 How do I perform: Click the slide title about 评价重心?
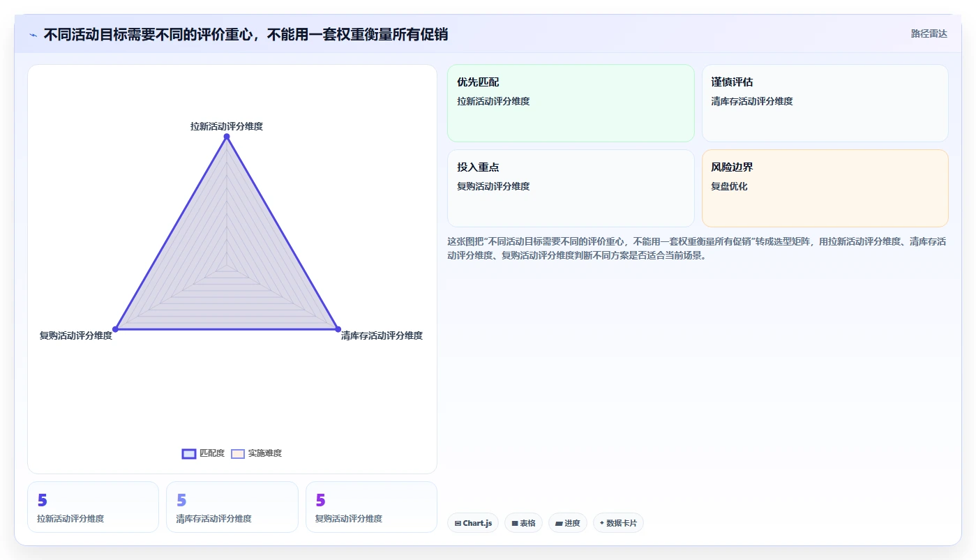(246, 34)
